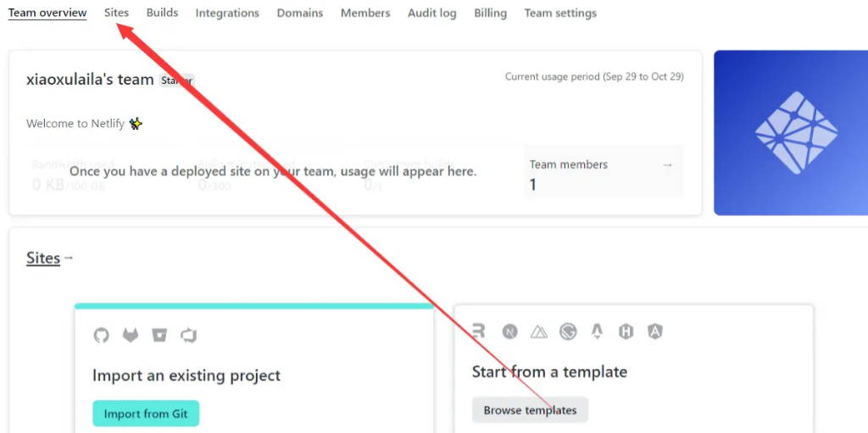Open the Billing tab
This screenshot has width=868, height=433.
click(491, 13)
